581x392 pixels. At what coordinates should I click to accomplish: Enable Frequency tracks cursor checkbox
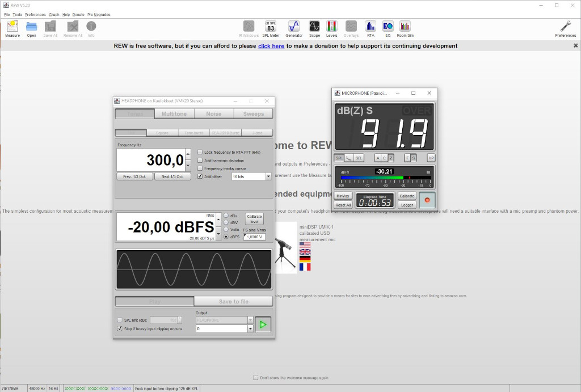tap(200, 168)
